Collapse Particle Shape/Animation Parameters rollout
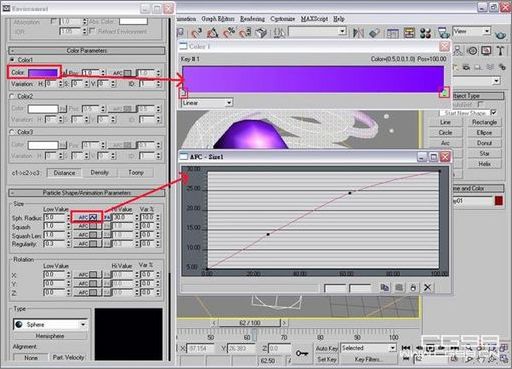 pos(87,193)
